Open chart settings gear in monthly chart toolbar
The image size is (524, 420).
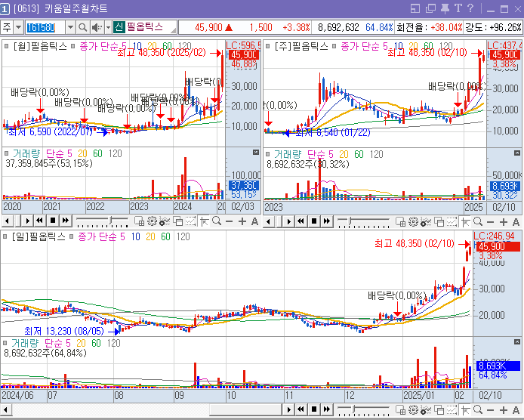pos(152,221)
